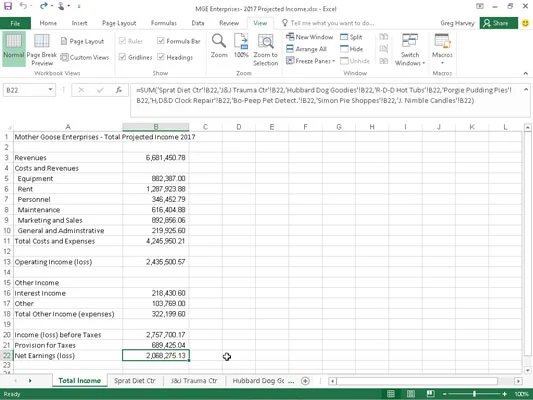Set zoom to 100% icon
This screenshot has width=533, height=400.
pyautogui.click(x=241, y=41)
